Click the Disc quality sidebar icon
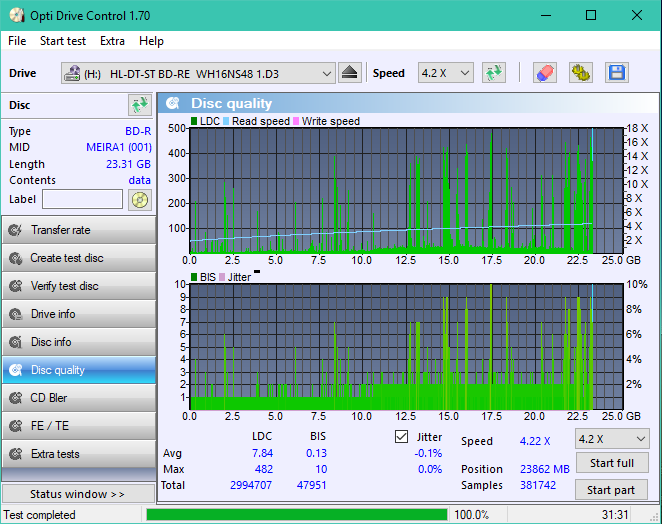 tap(16, 370)
